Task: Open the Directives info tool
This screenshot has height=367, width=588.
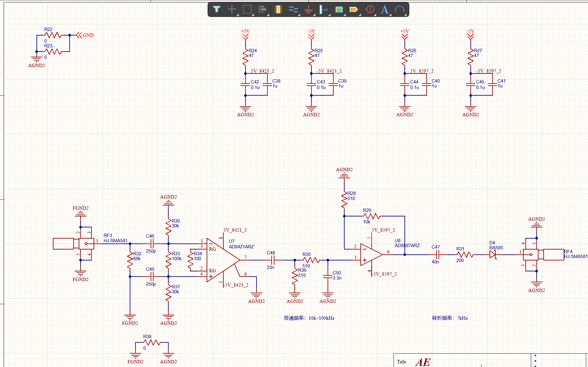Action: point(370,9)
